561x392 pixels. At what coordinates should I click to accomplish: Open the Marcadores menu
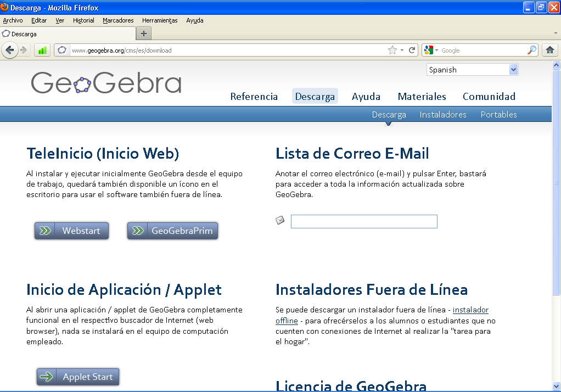(118, 20)
